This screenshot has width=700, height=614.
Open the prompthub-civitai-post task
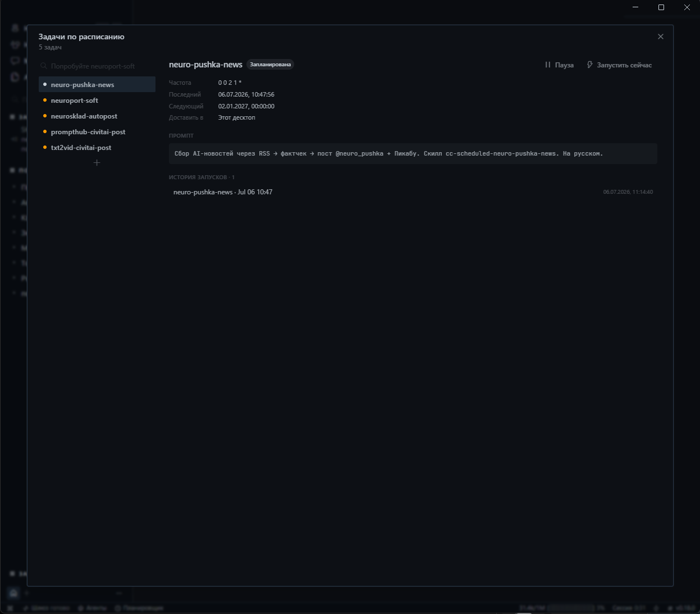[x=97, y=131]
